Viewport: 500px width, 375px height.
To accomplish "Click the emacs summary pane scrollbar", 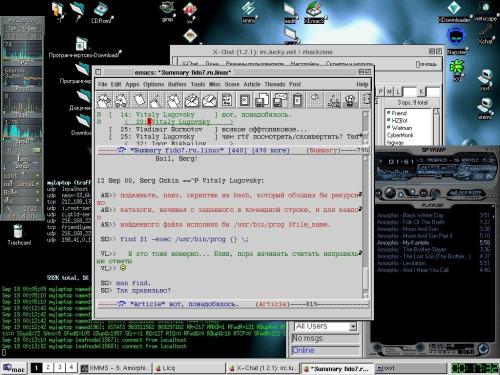I will click(x=366, y=128).
